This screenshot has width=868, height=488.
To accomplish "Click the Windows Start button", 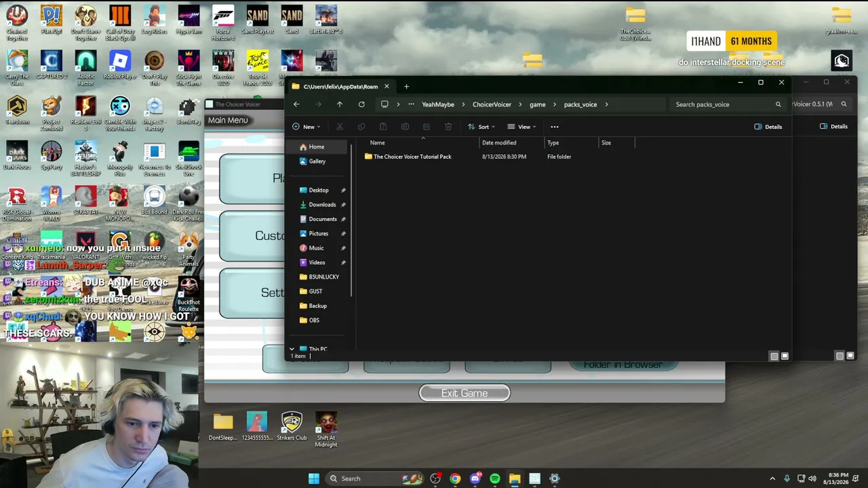I will pos(314,479).
